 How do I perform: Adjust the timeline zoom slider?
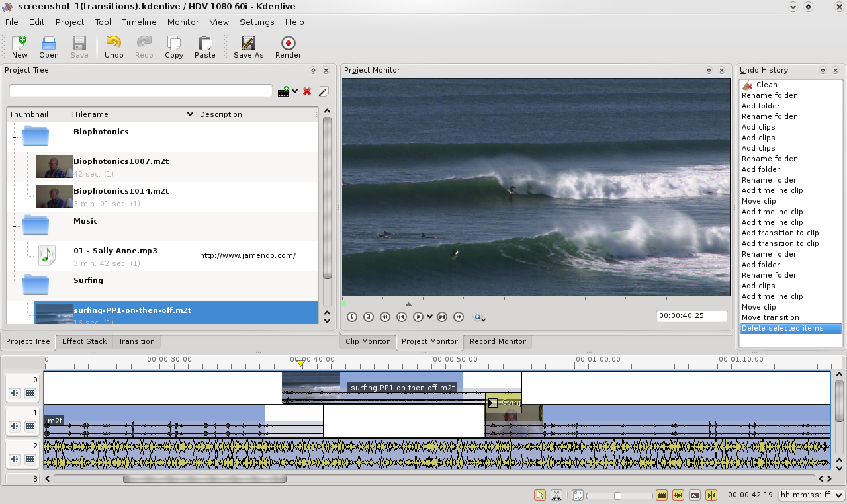(619, 495)
